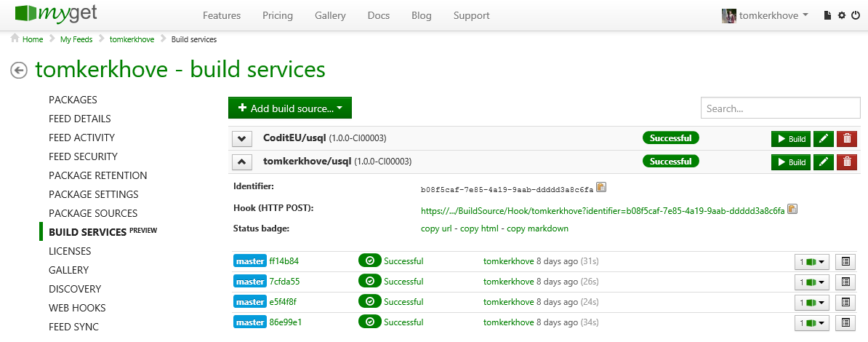Click copy markdown status badge link
Screen dimensions: 868x342
coord(537,228)
